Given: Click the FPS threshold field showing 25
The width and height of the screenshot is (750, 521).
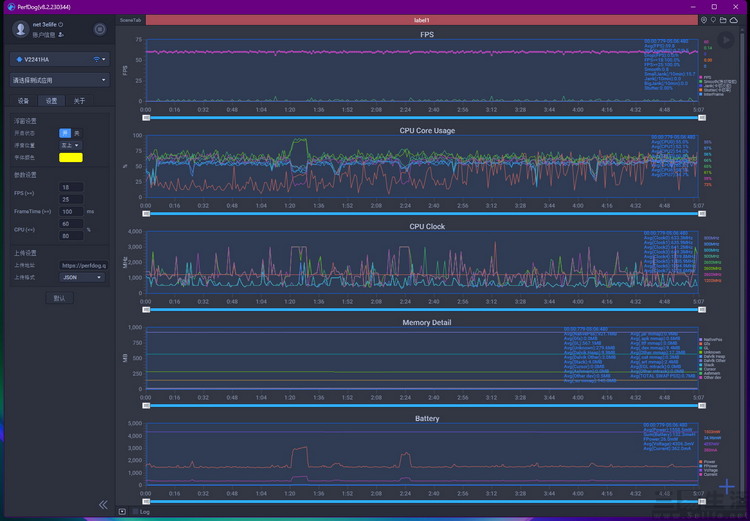Looking at the screenshot, I should pyautogui.click(x=71, y=199).
